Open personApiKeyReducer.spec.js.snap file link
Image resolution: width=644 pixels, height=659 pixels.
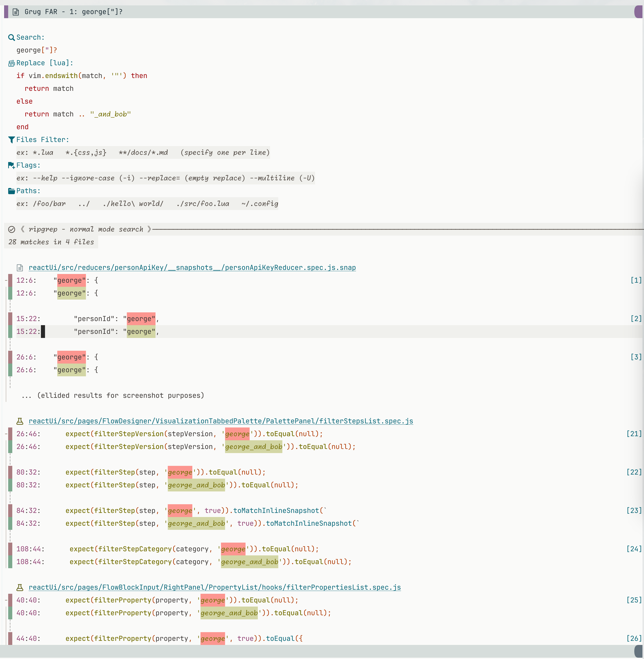192,268
